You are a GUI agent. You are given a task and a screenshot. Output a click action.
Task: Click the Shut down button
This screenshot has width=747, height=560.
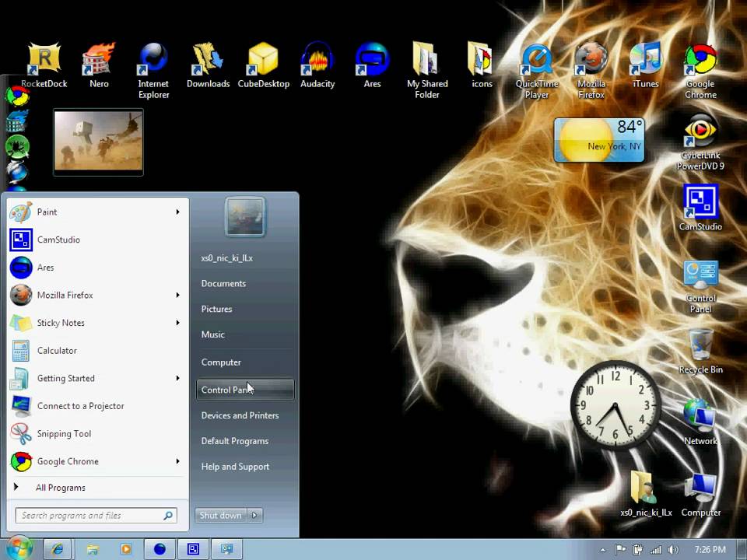pyautogui.click(x=220, y=515)
